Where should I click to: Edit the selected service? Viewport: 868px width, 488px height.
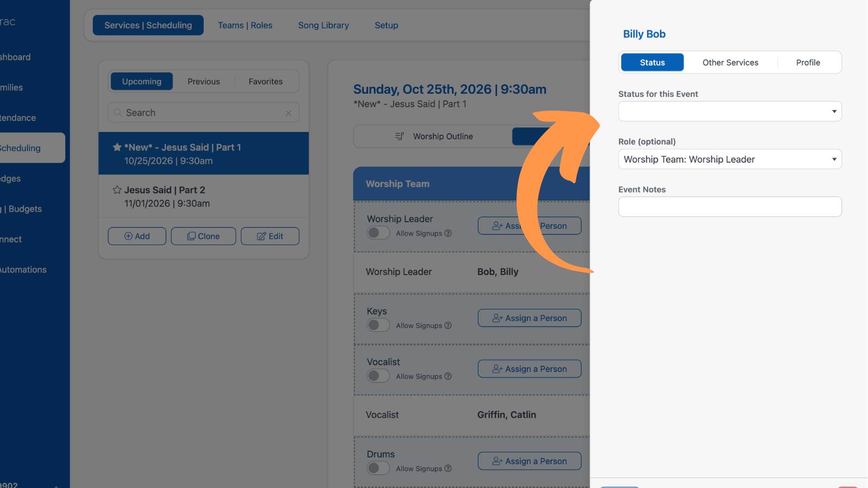(x=270, y=236)
